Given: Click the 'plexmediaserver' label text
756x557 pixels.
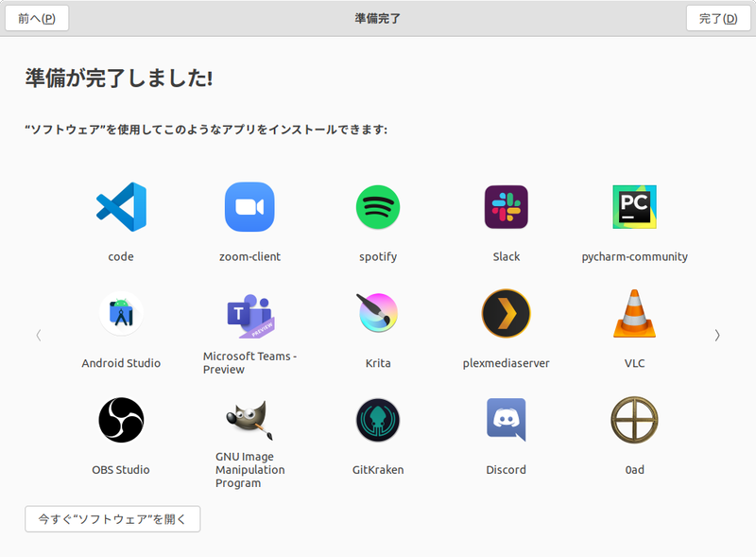Looking at the screenshot, I should [507, 363].
